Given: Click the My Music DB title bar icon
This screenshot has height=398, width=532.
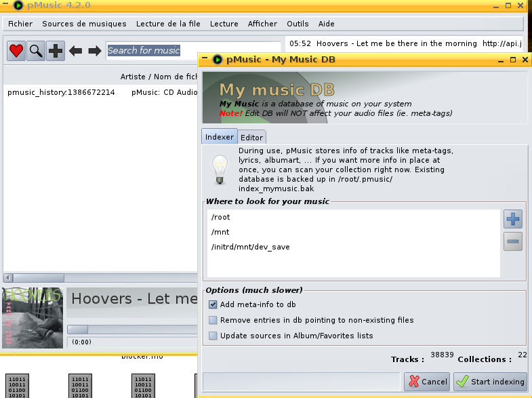Looking at the screenshot, I should [217, 60].
